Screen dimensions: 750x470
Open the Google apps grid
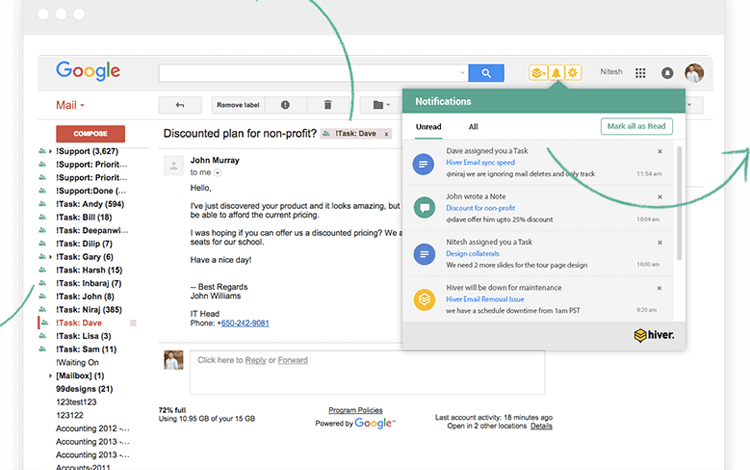click(640, 73)
